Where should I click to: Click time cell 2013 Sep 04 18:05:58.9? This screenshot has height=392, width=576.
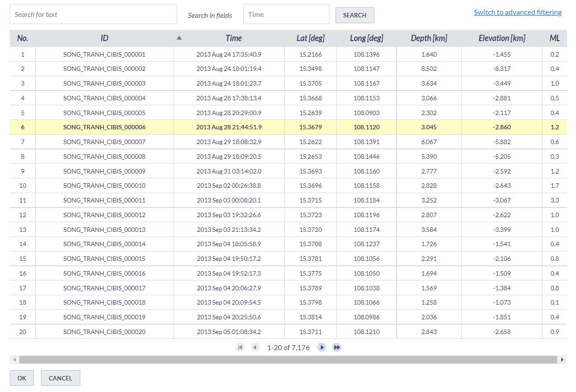click(x=229, y=244)
